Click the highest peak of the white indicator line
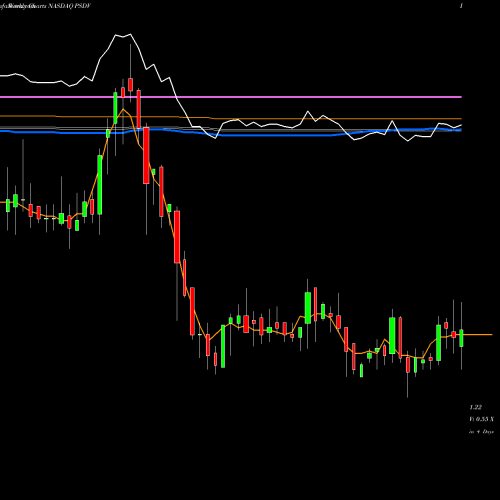The height and width of the screenshot is (500, 500). click(x=130, y=34)
